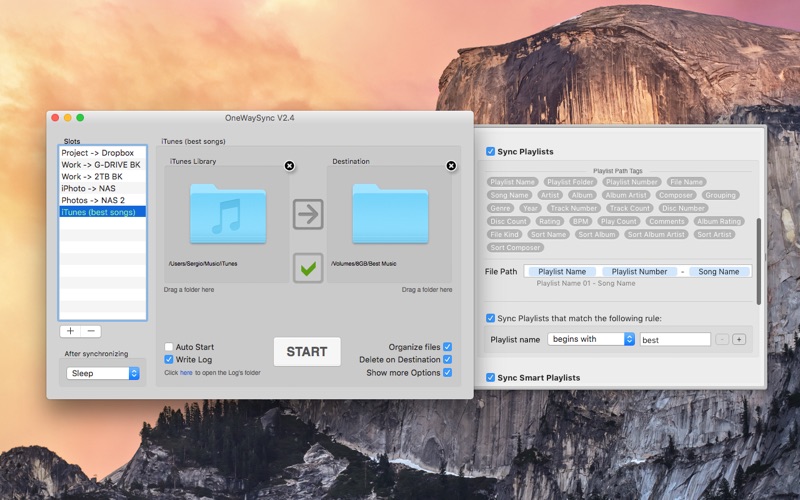
Task: Click the Rating path tag
Action: tap(549, 221)
